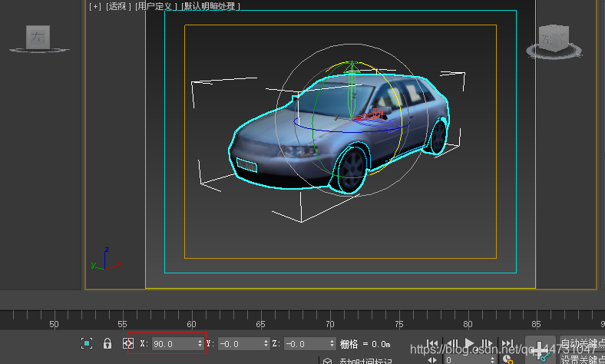Enable Auto Key (自动关键点) mode
Image resolution: width=605 pixels, height=364 pixels.
coord(582,343)
